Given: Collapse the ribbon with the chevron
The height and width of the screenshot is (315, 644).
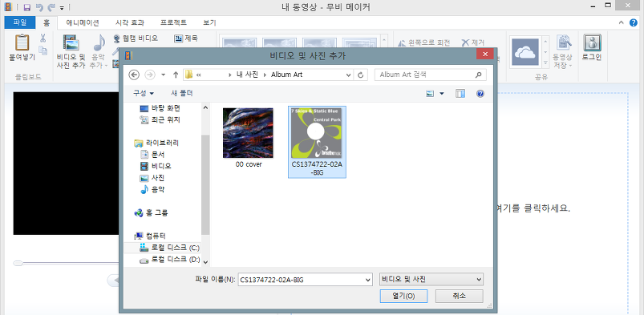Looking at the screenshot, I should [622, 23].
